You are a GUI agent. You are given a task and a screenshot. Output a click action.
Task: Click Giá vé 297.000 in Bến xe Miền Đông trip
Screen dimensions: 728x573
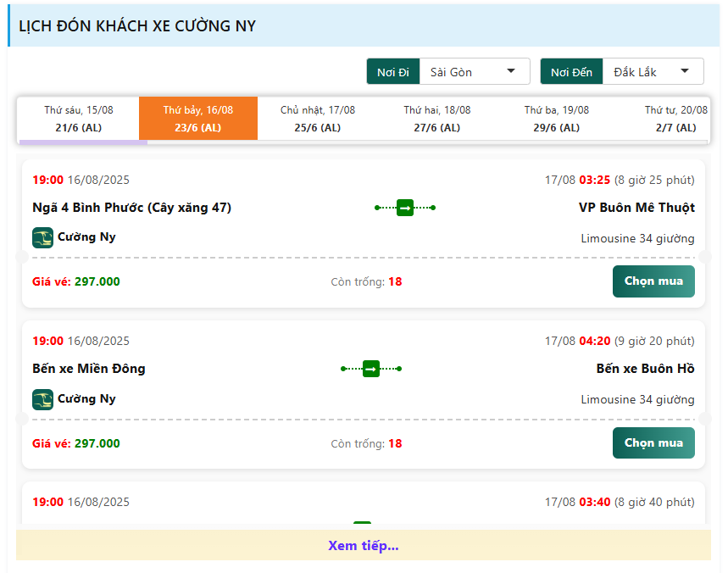tap(76, 443)
